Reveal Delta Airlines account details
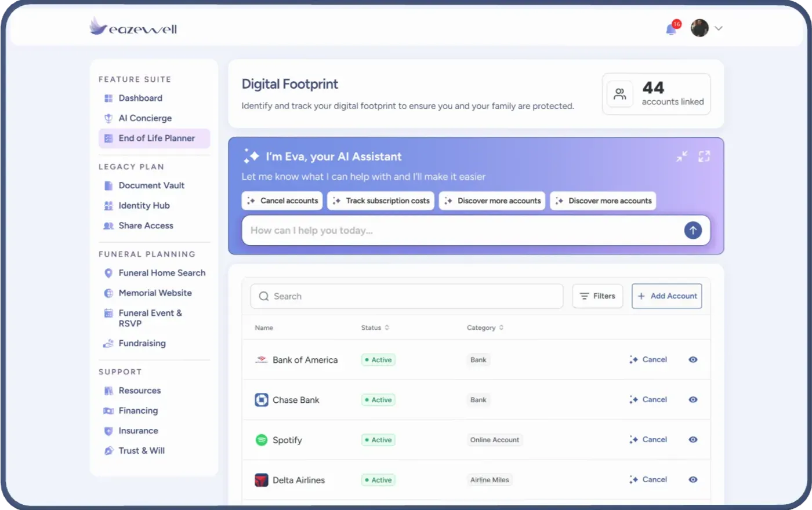The image size is (812, 510). tap(693, 479)
